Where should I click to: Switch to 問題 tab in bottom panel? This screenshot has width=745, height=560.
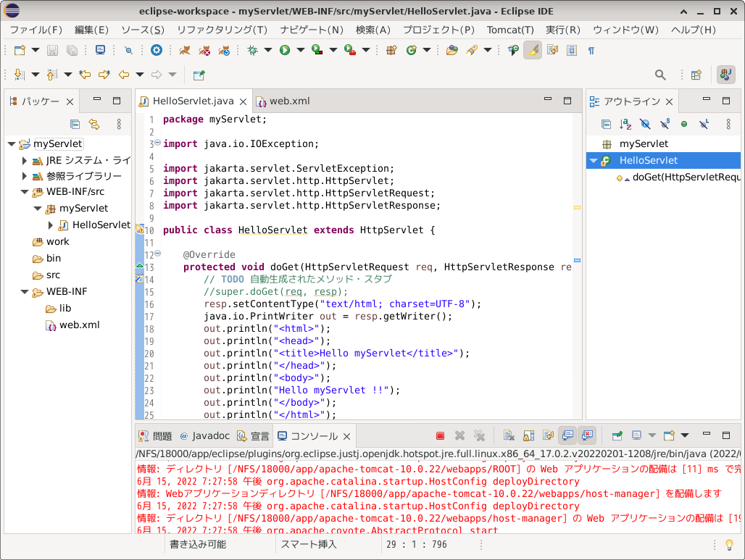(x=155, y=436)
